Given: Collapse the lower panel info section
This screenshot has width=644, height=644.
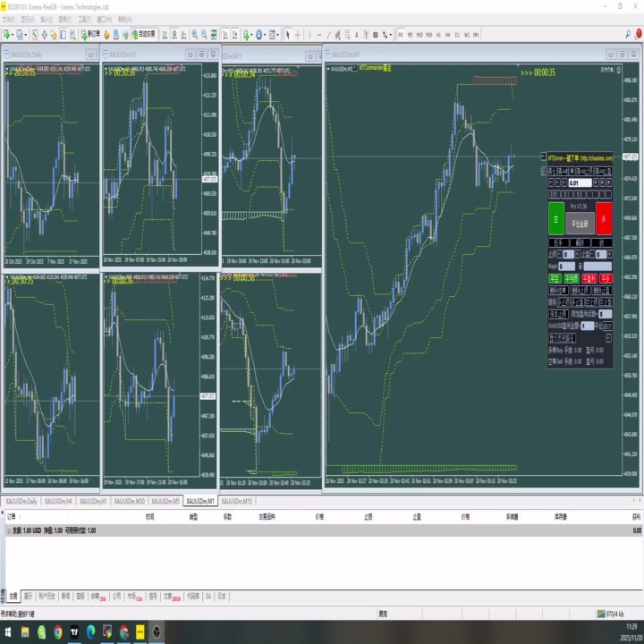Looking at the screenshot, I should (609, 338).
